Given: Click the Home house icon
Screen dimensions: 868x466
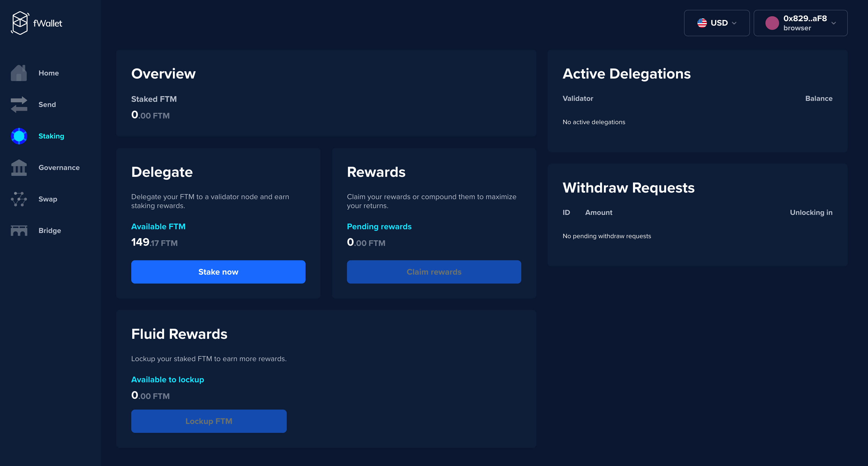Looking at the screenshot, I should pos(19,73).
